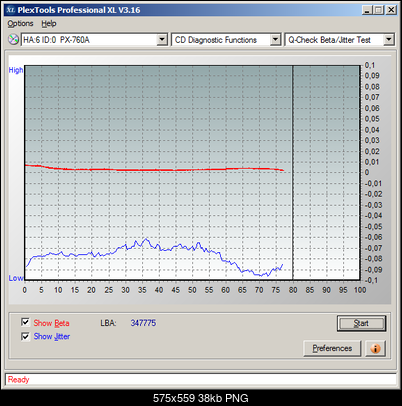The width and height of the screenshot is (402, 406).
Task: Open the Options menu
Action: point(20,24)
